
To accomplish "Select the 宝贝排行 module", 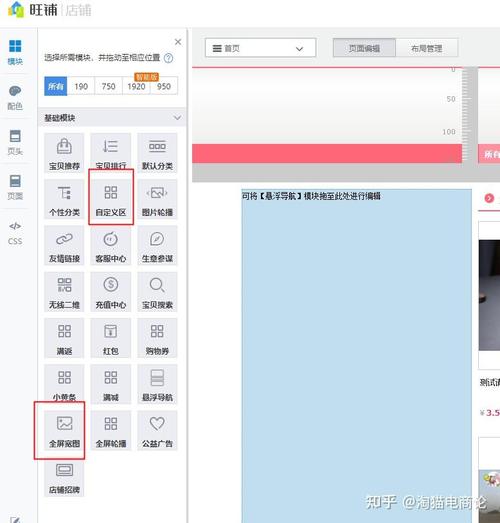I will pyautogui.click(x=111, y=153).
